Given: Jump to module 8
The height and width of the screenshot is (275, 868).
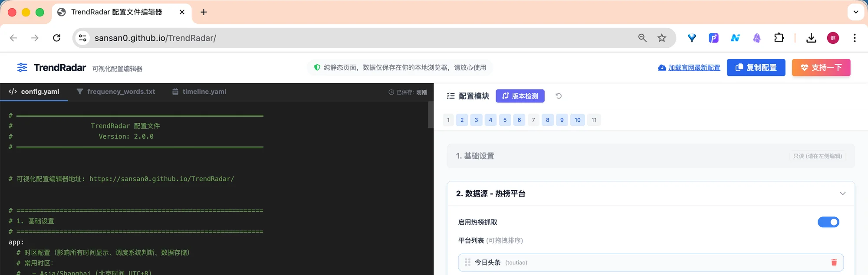Looking at the screenshot, I should pyautogui.click(x=548, y=120).
